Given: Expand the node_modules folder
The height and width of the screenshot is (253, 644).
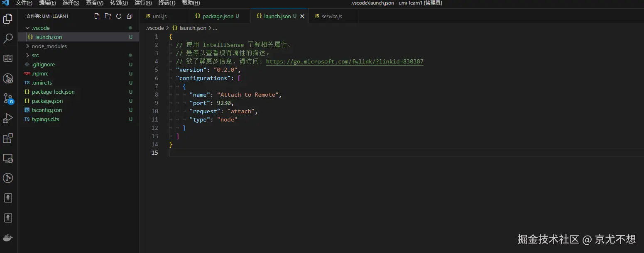Looking at the screenshot, I should tap(27, 46).
